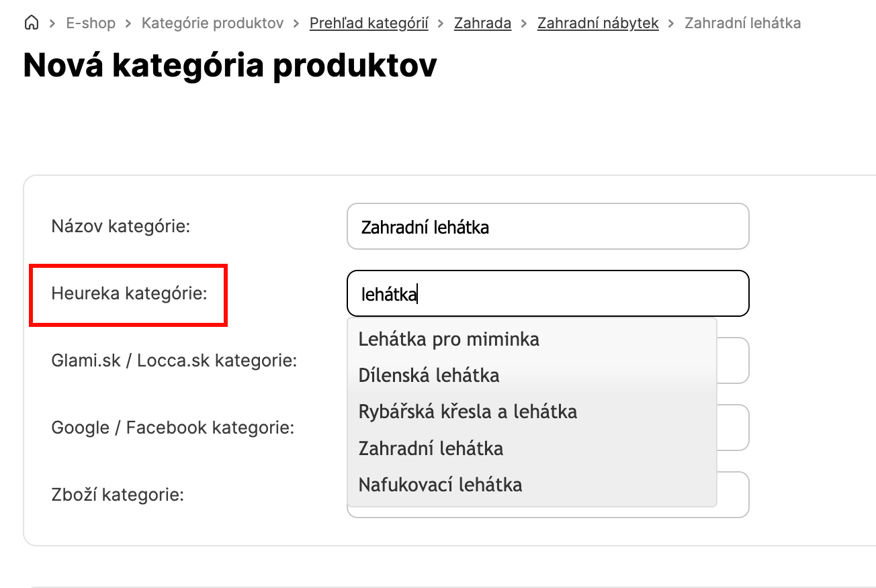Screen dimensions: 876x588
Task: Open the Zahradní nábytek breadcrumb link
Action: 598,23
